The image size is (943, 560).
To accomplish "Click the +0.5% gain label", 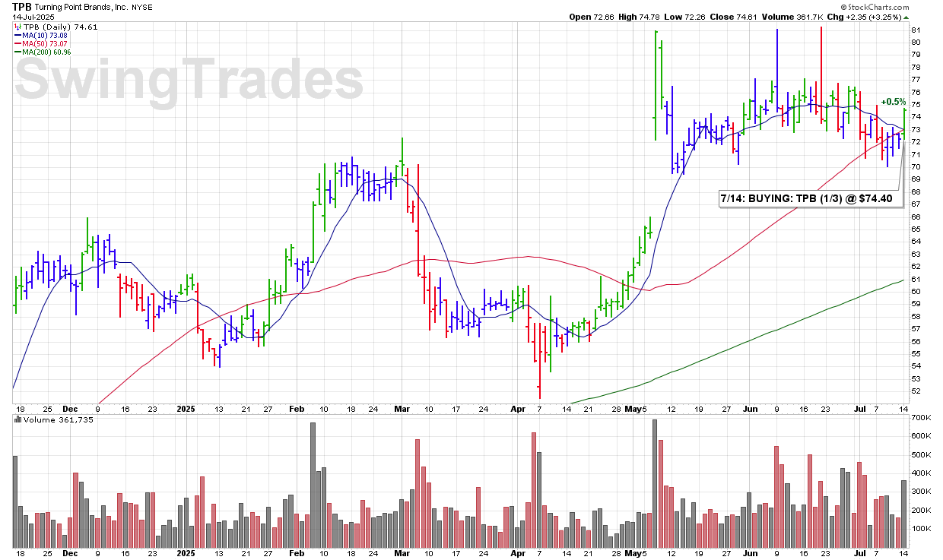I will (894, 102).
